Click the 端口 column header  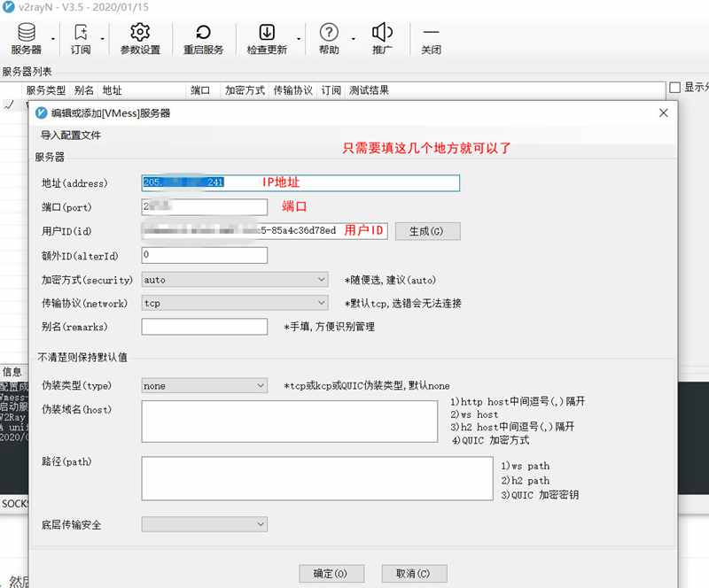point(200,90)
